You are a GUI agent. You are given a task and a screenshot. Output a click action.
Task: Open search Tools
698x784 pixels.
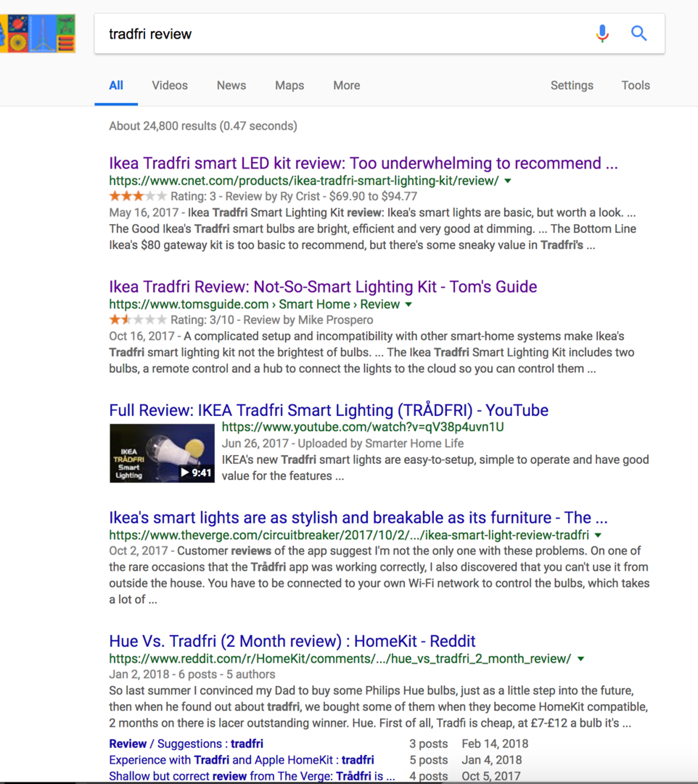coord(635,85)
